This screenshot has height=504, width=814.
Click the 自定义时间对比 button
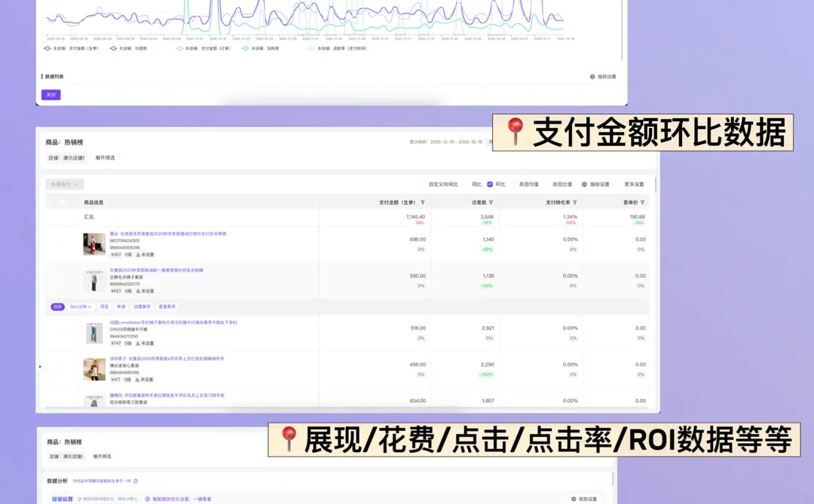(442, 184)
